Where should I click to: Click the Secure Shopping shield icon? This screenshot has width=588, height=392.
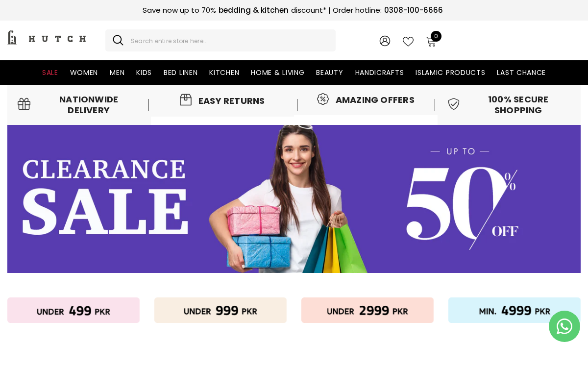click(454, 104)
